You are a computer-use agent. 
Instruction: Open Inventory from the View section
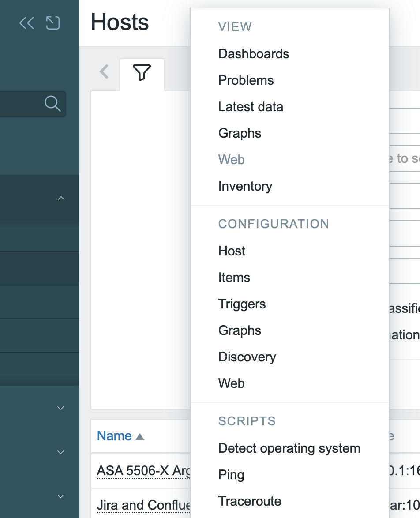pyautogui.click(x=245, y=186)
